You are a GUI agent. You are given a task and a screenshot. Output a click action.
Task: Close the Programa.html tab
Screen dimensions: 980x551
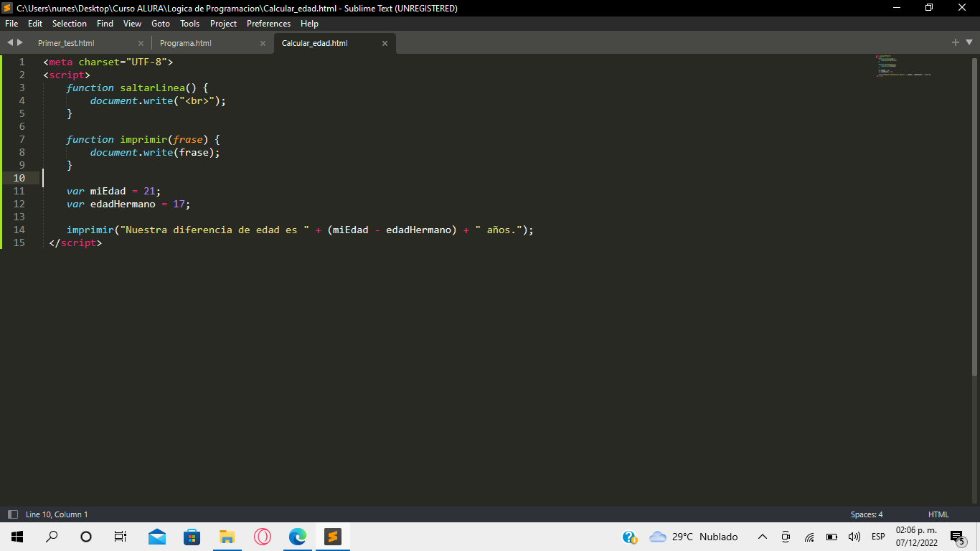tap(263, 43)
